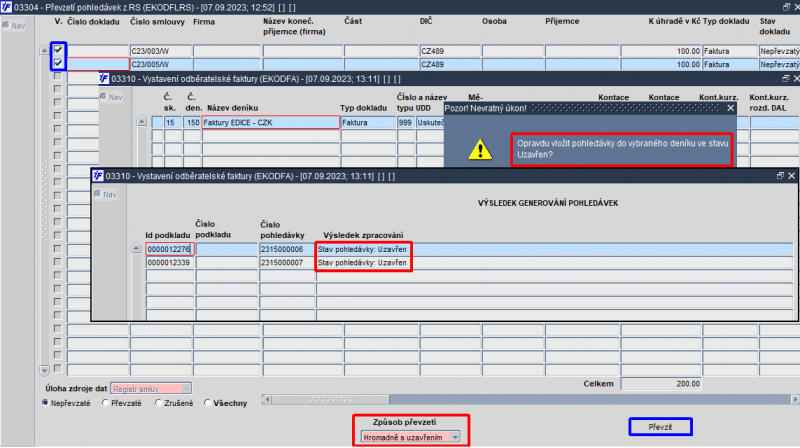800x448 pixels.
Task: Click Nav in the back EKODFA window
Action: 111,97
